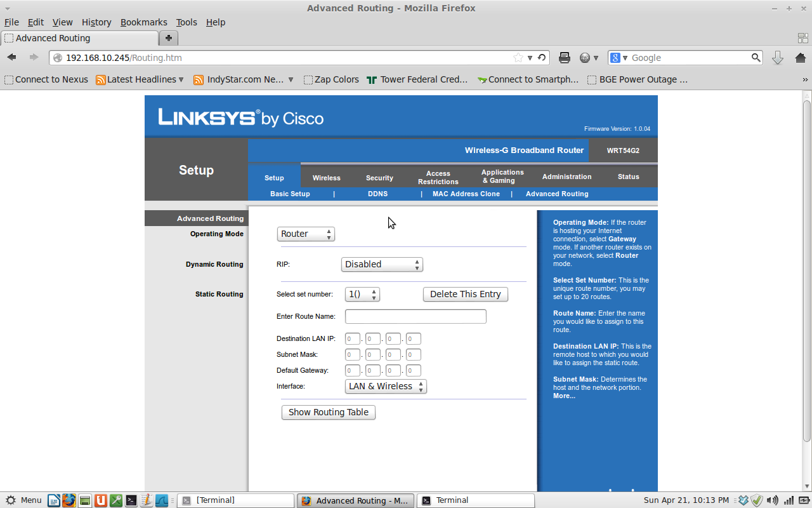The height and width of the screenshot is (508, 812).
Task: Switch to the Wireless router tab
Action: click(x=327, y=178)
